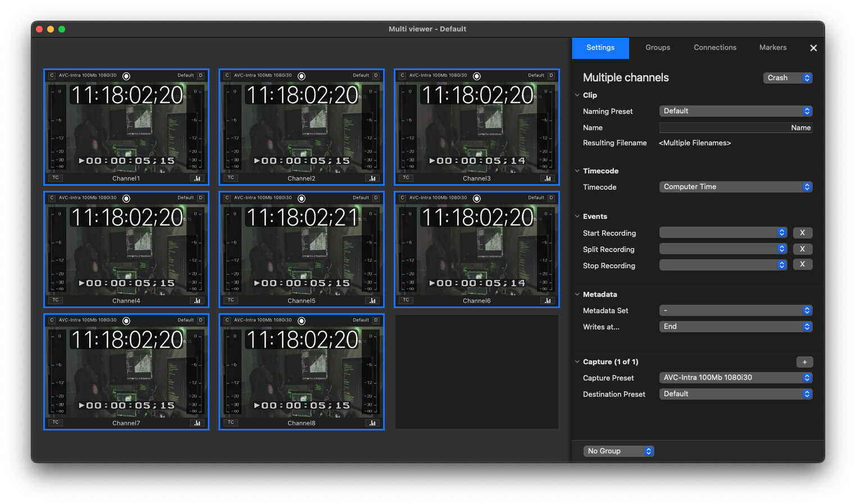Image resolution: width=856 pixels, height=504 pixels.
Task: Open the Start Recording event dropdown
Action: pyautogui.click(x=723, y=233)
